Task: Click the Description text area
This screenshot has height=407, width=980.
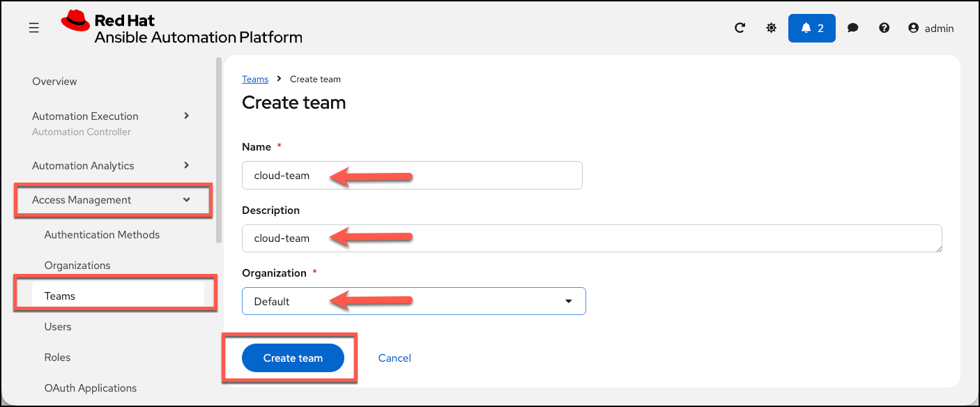Action: [x=592, y=238]
